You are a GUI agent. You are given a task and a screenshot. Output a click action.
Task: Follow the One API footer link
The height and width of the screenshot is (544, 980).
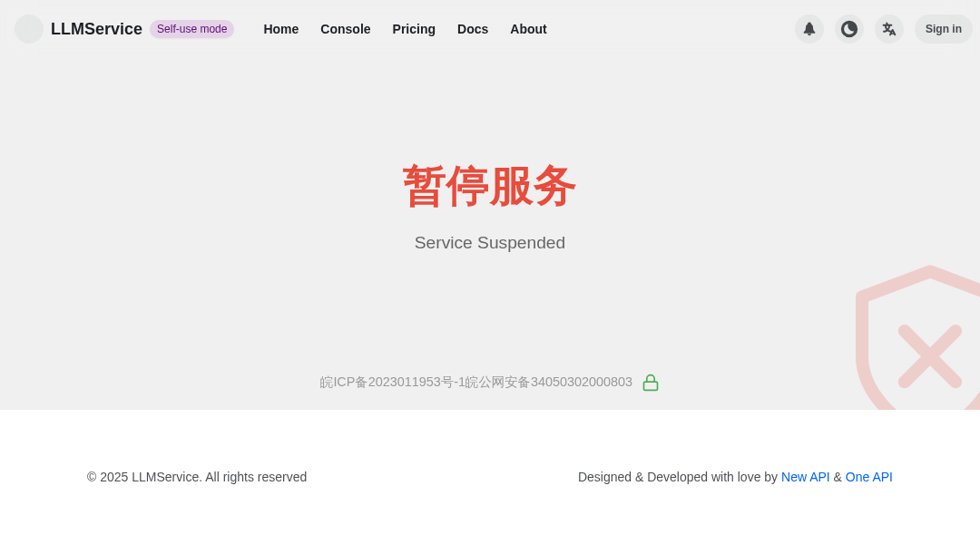click(868, 477)
